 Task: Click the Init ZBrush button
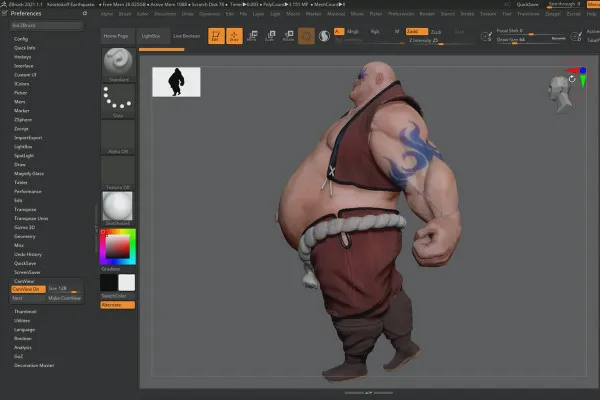coord(46,26)
